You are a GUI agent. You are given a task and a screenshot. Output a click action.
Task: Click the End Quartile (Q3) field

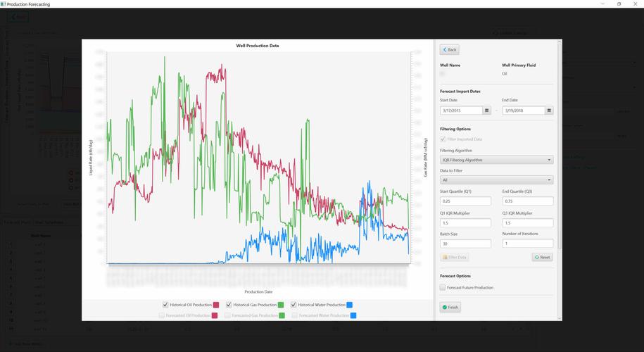528,201
